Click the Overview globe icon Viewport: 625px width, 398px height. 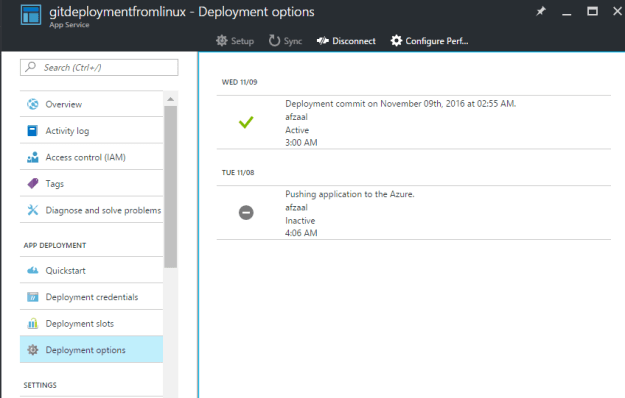33,104
